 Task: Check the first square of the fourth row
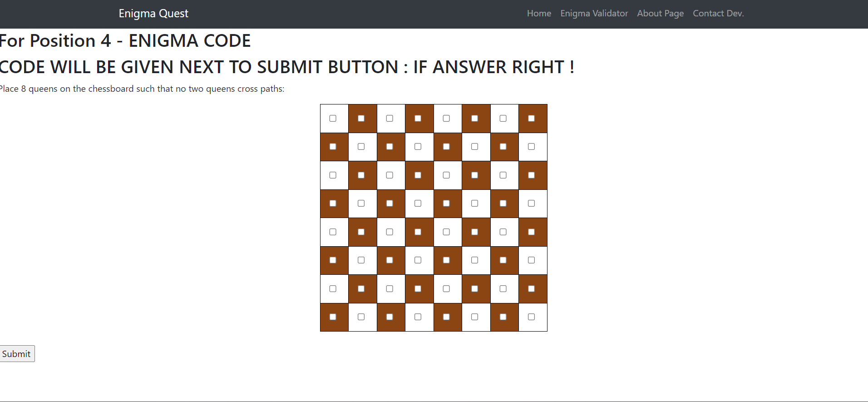click(x=333, y=203)
